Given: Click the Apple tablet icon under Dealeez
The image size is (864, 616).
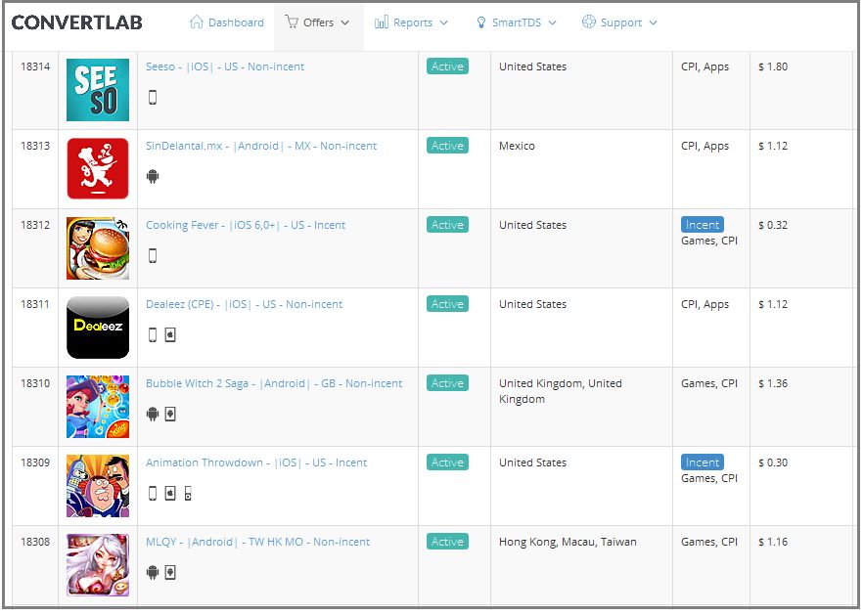Looking at the screenshot, I should [x=170, y=334].
